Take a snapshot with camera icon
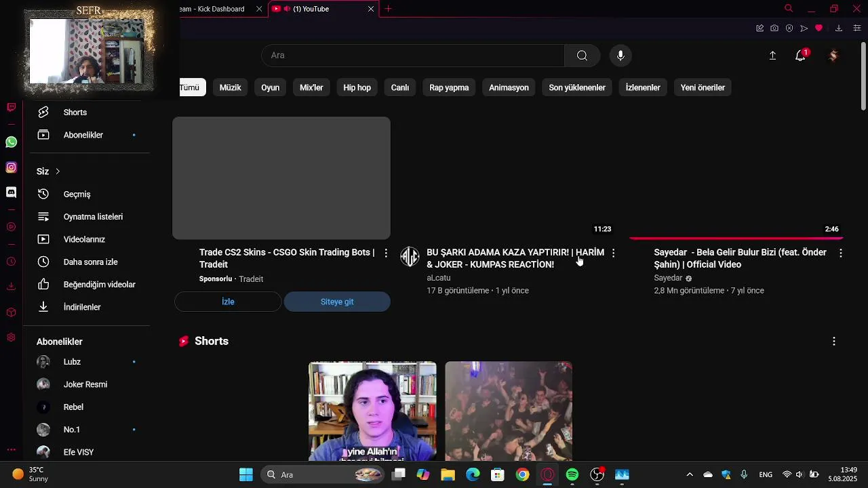Viewport: 868px width, 488px height. pyautogui.click(x=774, y=28)
